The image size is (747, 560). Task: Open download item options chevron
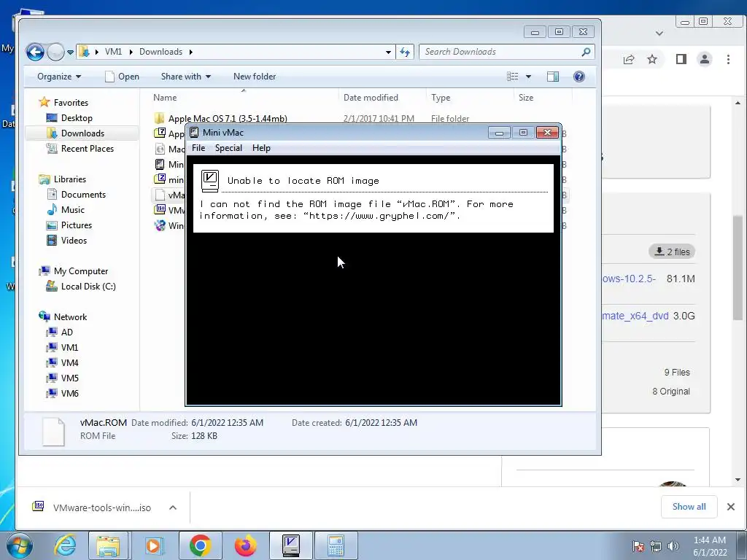point(173,507)
